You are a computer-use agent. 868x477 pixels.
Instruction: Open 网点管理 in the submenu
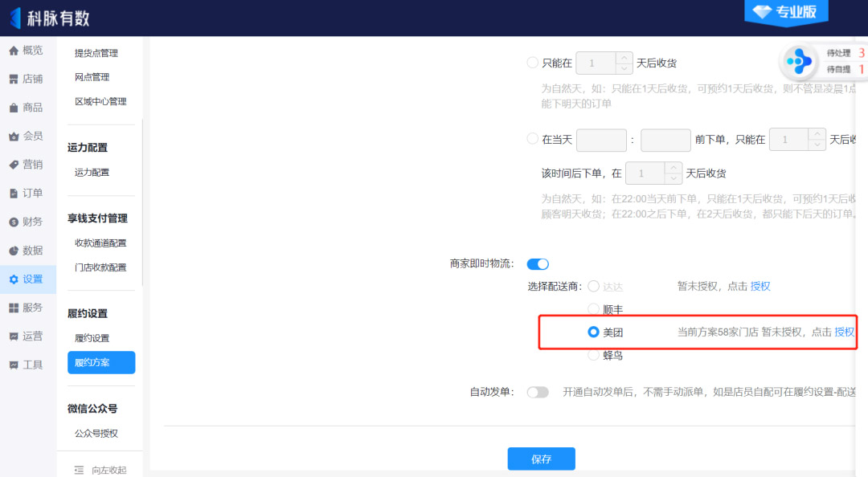point(92,77)
